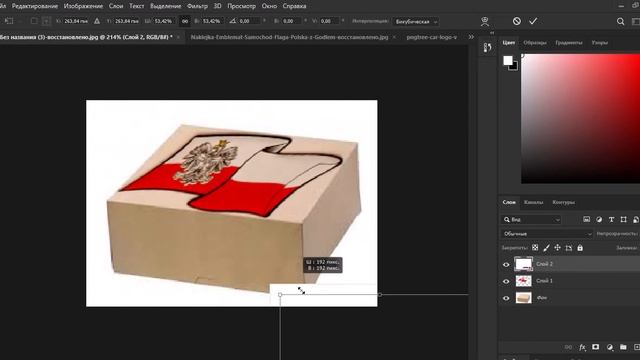Select the Слой 2 layer thumbnail
Viewport: 640px width, 360px height.
[524, 264]
